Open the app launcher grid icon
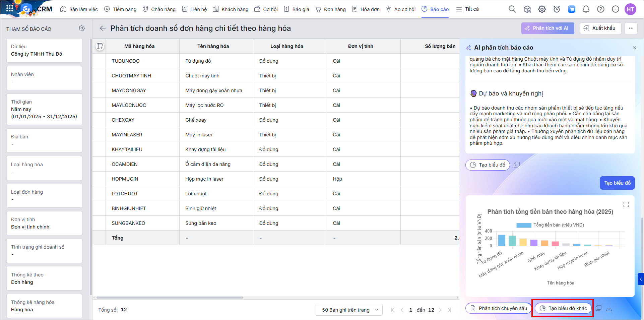 click(x=10, y=8)
